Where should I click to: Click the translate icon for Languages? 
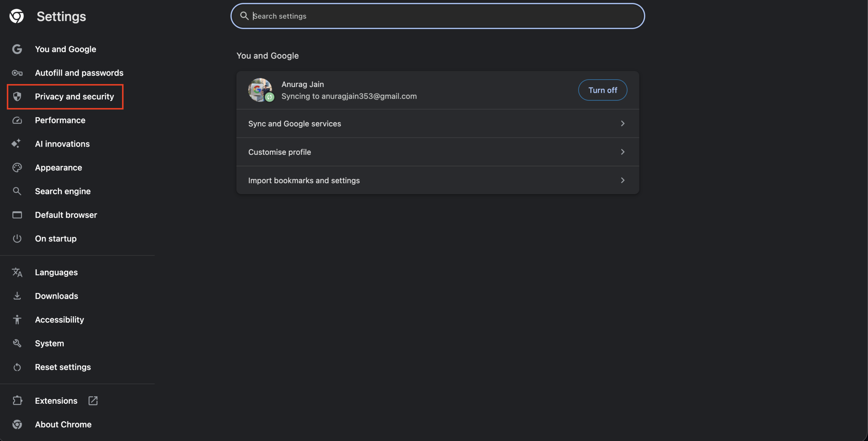[17, 272]
